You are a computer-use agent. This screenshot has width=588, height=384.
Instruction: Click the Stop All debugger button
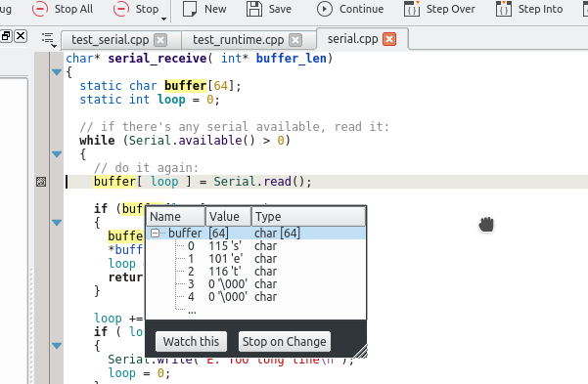coord(63,9)
